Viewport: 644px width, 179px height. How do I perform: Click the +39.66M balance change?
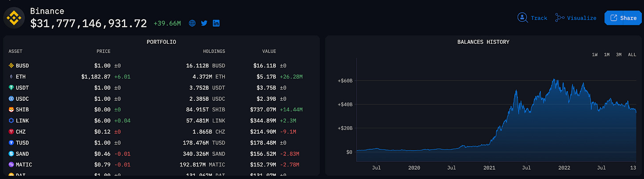pos(167,23)
